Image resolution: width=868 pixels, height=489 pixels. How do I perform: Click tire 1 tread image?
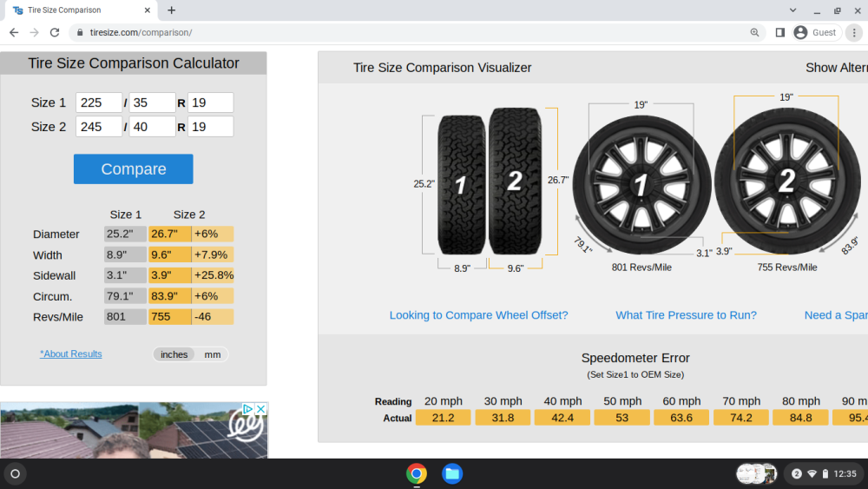[461, 185]
